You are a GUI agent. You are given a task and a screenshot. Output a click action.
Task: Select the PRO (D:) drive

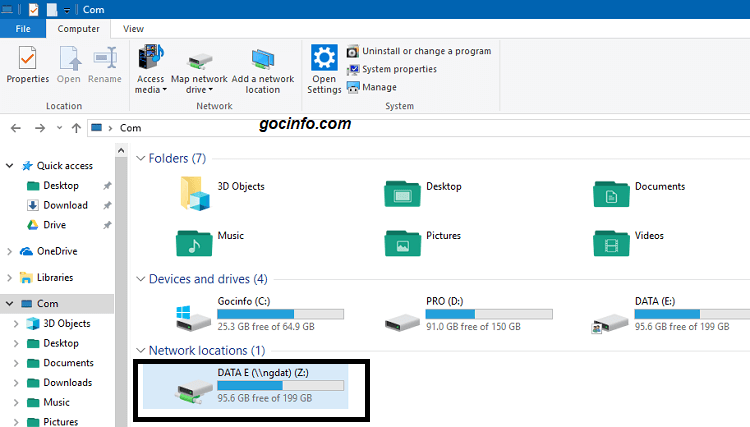[468, 314]
